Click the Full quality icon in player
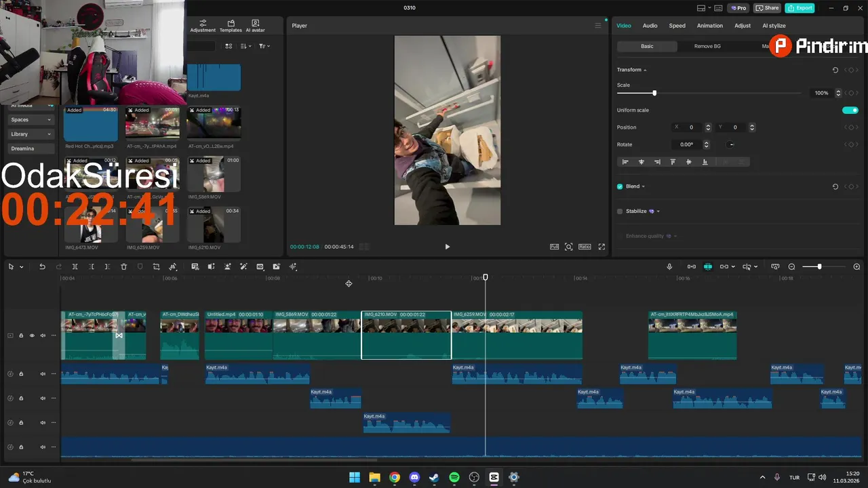 click(554, 247)
